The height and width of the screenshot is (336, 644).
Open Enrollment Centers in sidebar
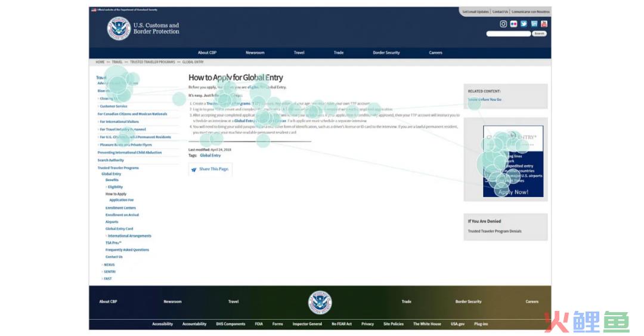120,208
